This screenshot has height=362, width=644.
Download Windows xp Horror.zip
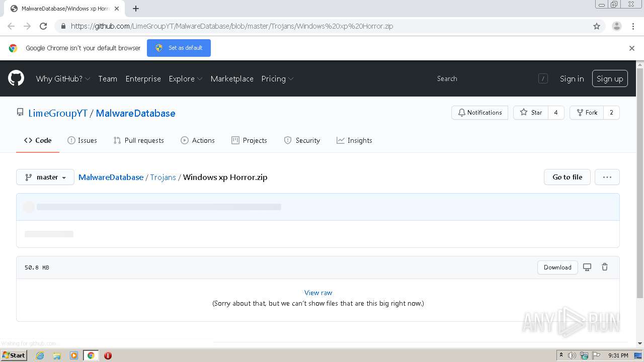coord(557,267)
